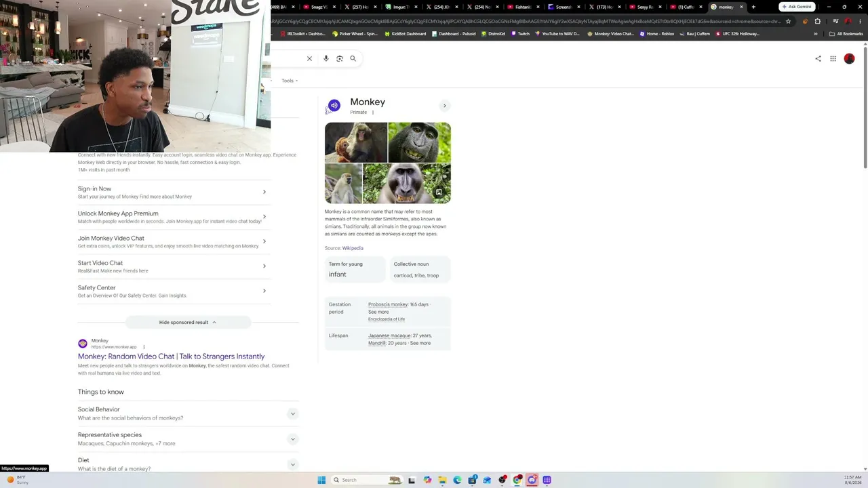Switch to the Fishtank tab
This screenshot has width=868, height=488.
tap(523, 7)
